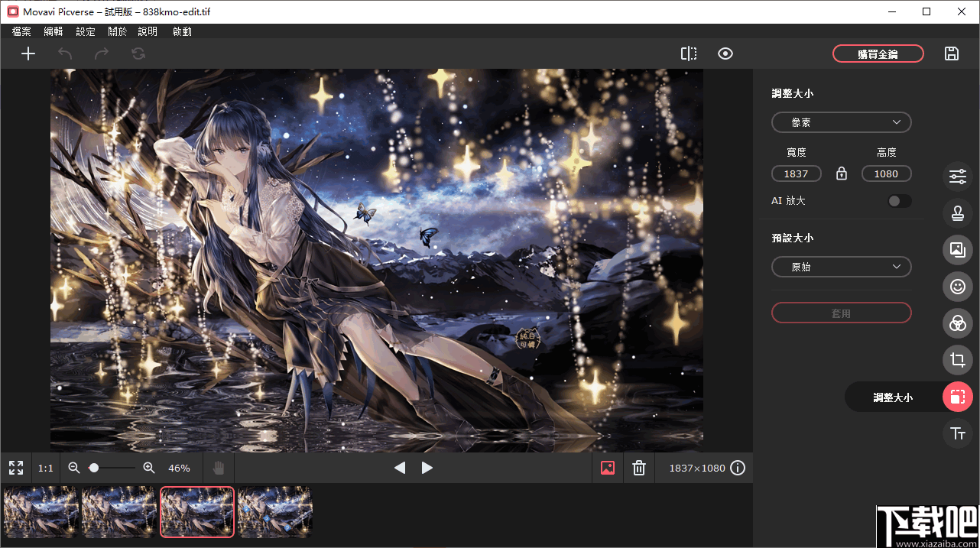
Task: Show image info with info icon
Action: click(x=738, y=468)
